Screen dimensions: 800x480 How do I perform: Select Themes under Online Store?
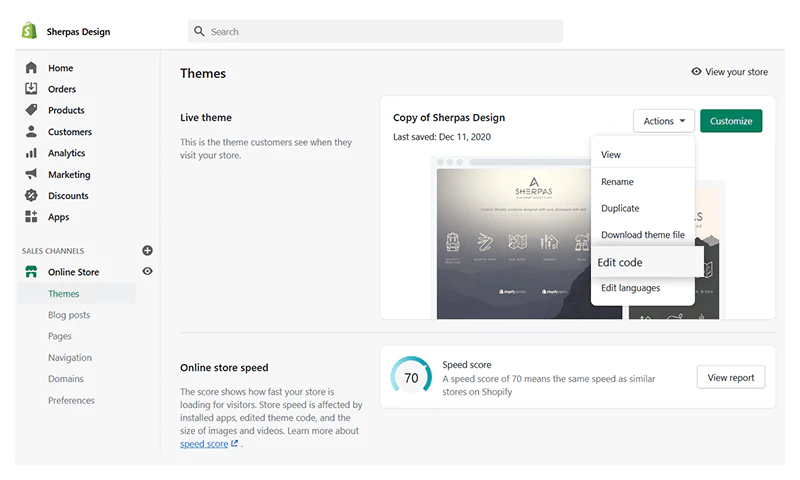77,293
